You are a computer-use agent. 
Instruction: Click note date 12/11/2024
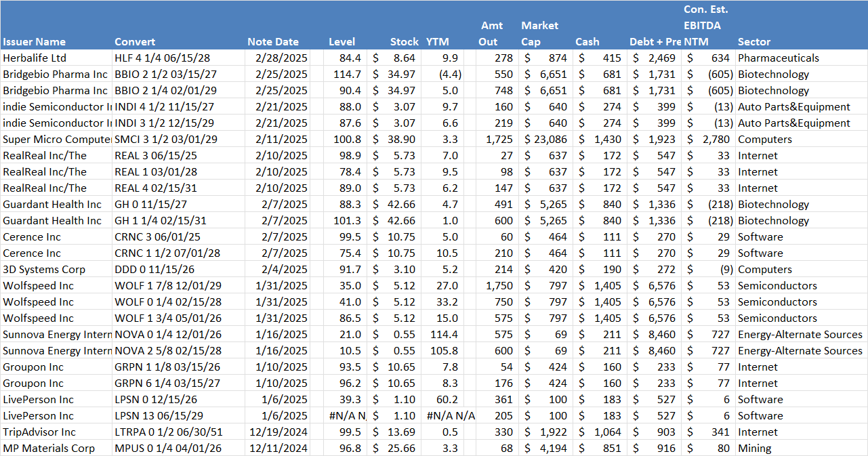coord(278,449)
